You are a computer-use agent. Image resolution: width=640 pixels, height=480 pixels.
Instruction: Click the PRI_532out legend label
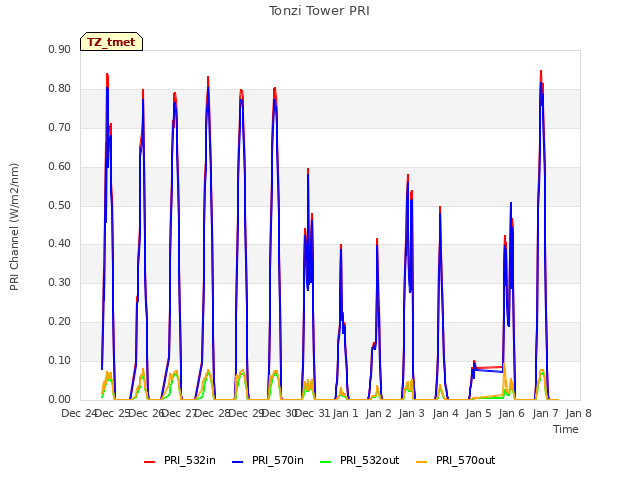(370, 460)
